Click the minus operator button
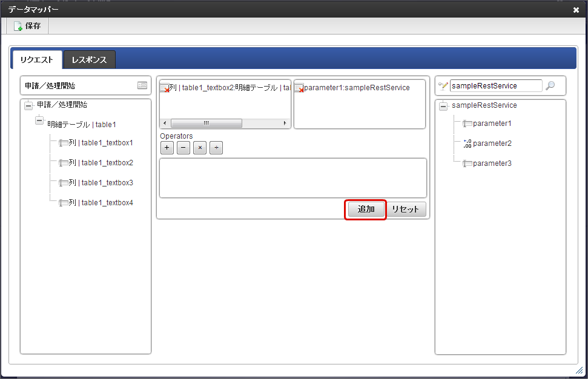Viewport: 588px width, 379px height. coord(183,148)
